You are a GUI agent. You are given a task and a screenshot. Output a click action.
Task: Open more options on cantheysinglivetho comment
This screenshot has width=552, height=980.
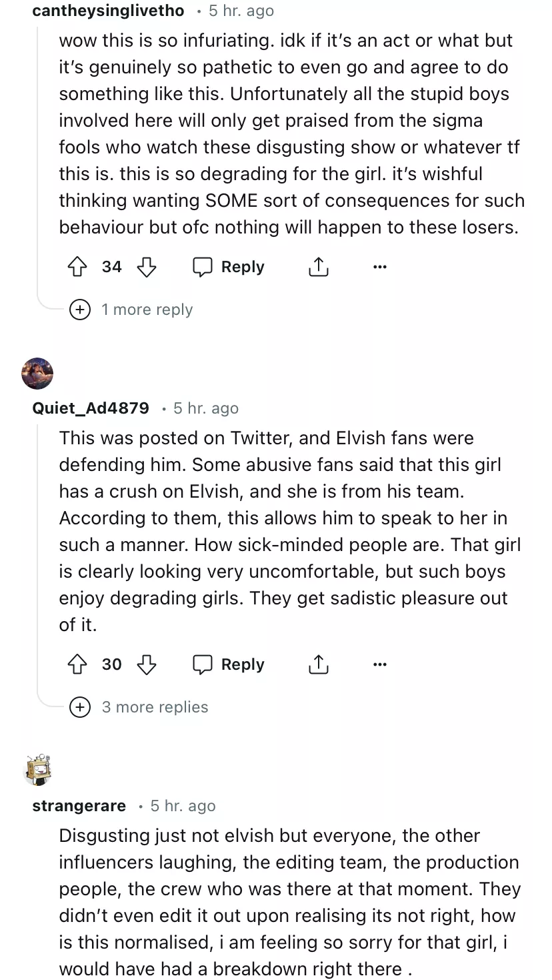380,268
